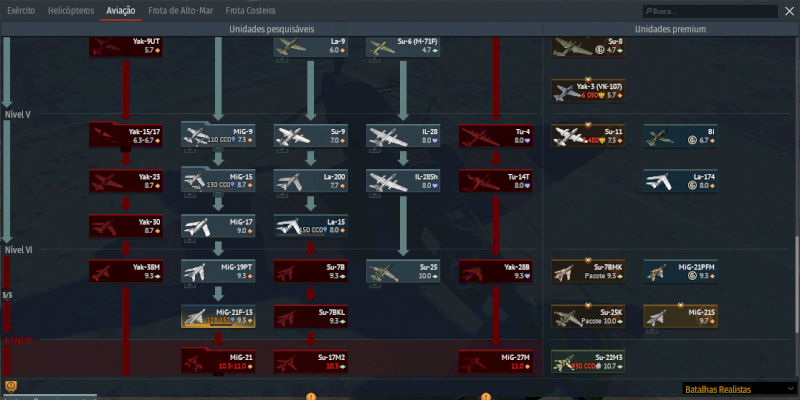Choose the La-200 aircraft card
Screen dimensions: 800x400
(x=311, y=181)
